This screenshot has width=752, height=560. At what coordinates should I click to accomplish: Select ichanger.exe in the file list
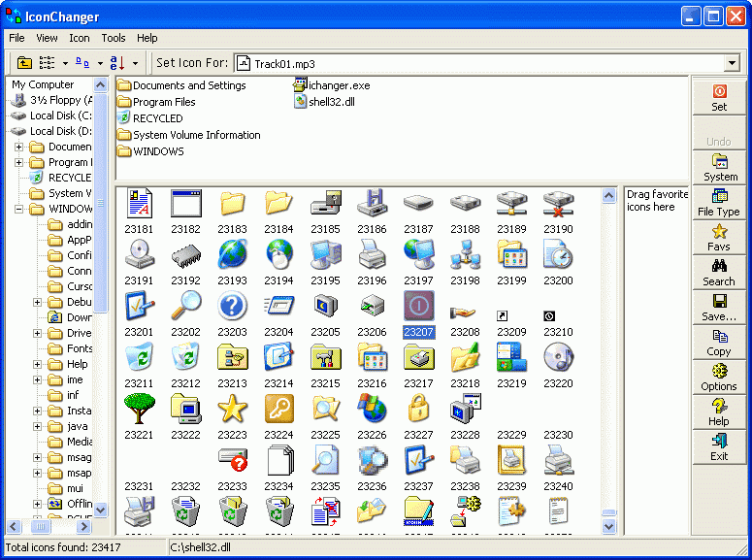(x=332, y=85)
